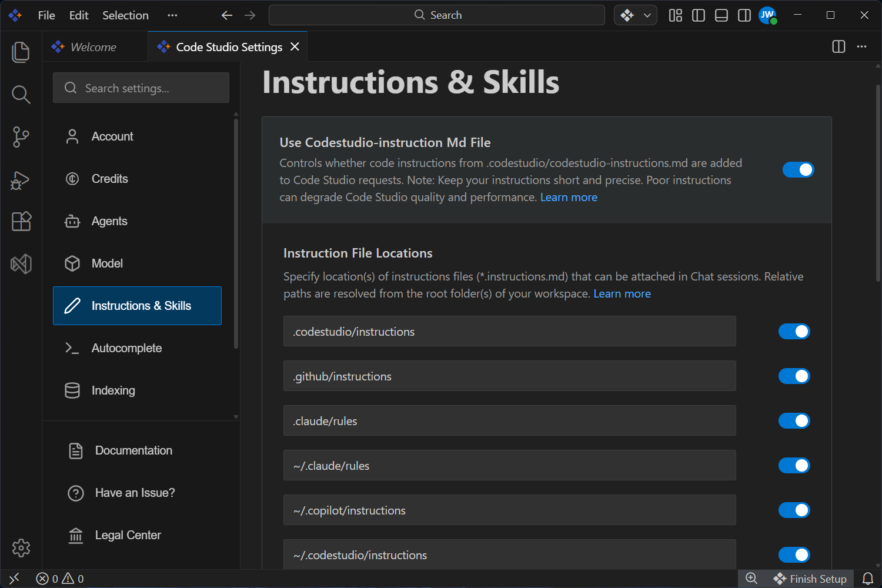Disable the ~/.codestudio/instructions location
Screen dimensions: 882x588
point(794,555)
